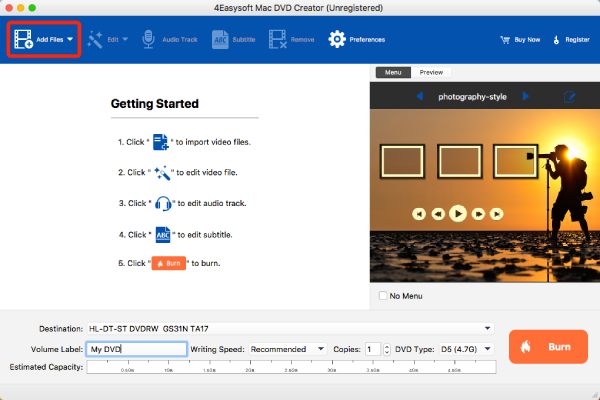Select the Audio Track microphone icon
This screenshot has height=400, width=600.
(148, 39)
